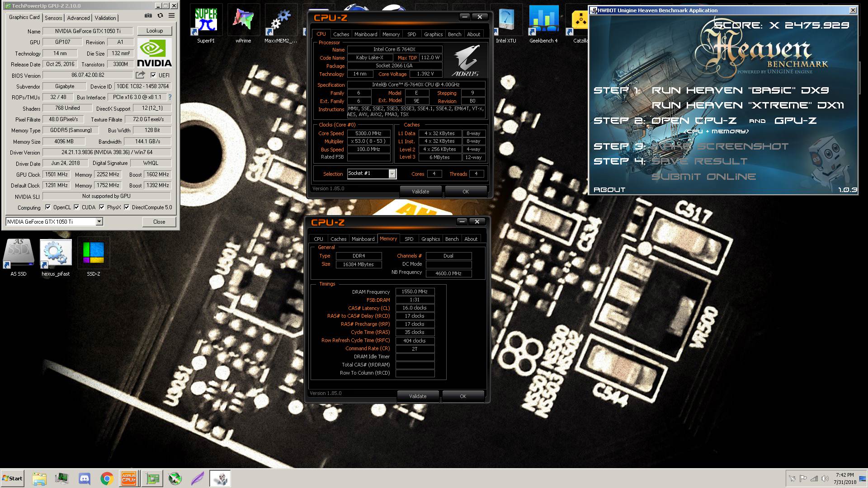
Task: Open File Explorer from the taskbar
Action: pos(39,479)
